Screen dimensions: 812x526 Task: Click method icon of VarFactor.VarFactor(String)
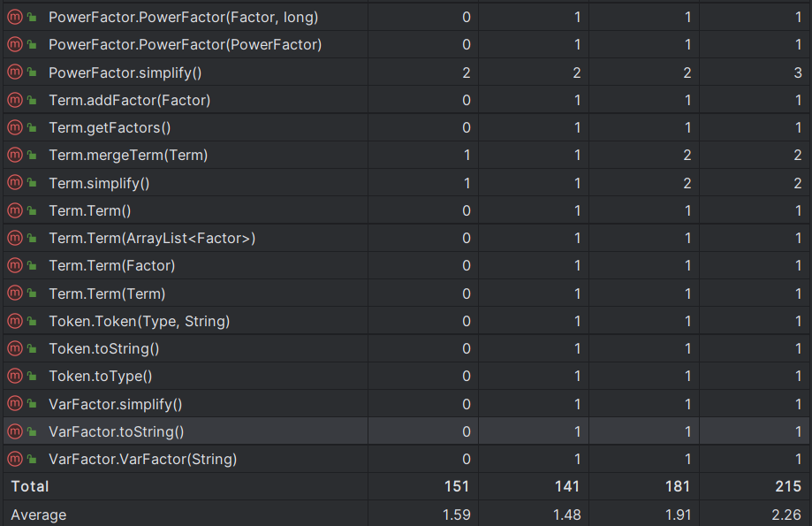click(15, 459)
